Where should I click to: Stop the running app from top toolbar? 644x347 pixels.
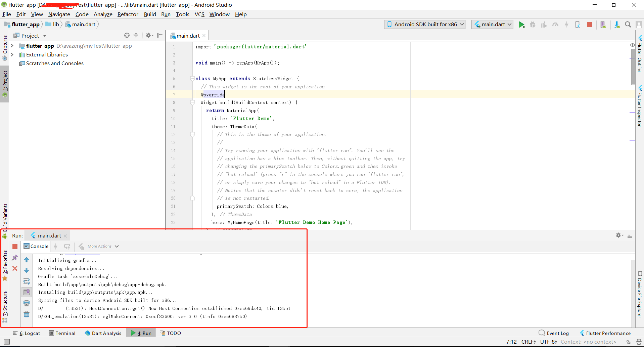click(589, 25)
